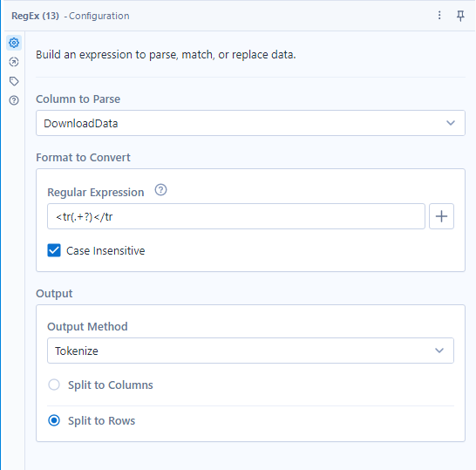
Task: Click the Split to Columns label
Action: pos(111,385)
